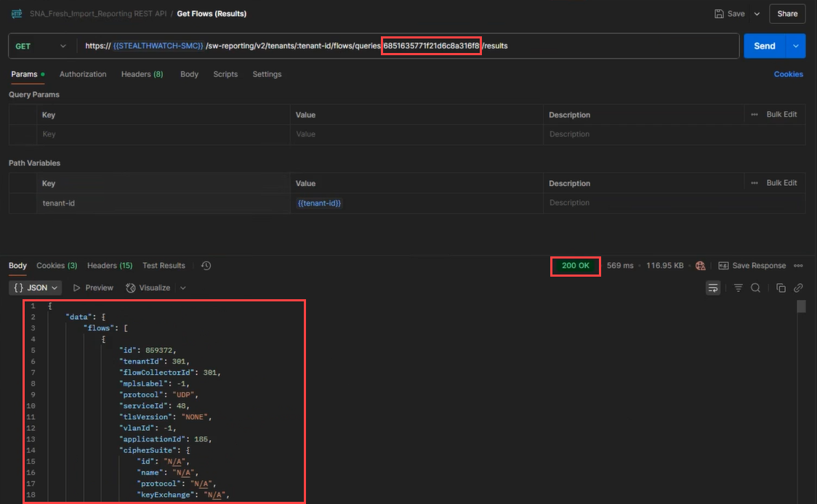Click Save Response button
817x504 pixels.
(752, 266)
